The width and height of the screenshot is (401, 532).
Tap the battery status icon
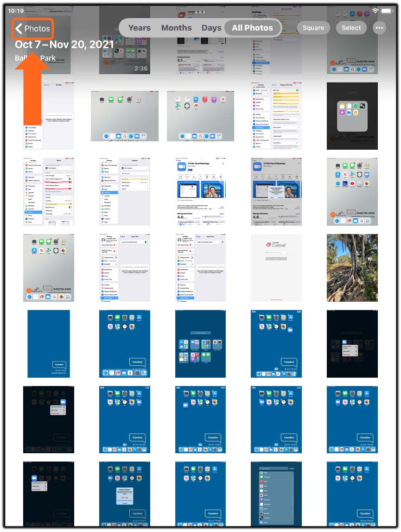point(387,11)
